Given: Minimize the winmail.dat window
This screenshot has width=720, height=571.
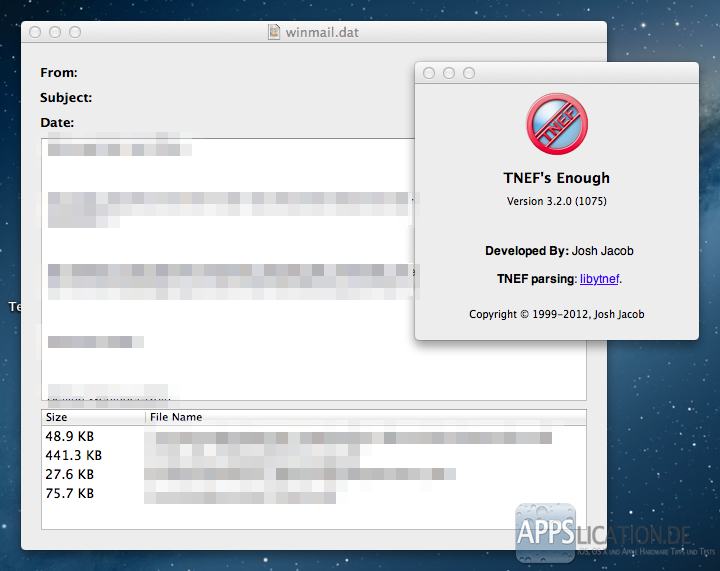Looking at the screenshot, I should point(55,32).
